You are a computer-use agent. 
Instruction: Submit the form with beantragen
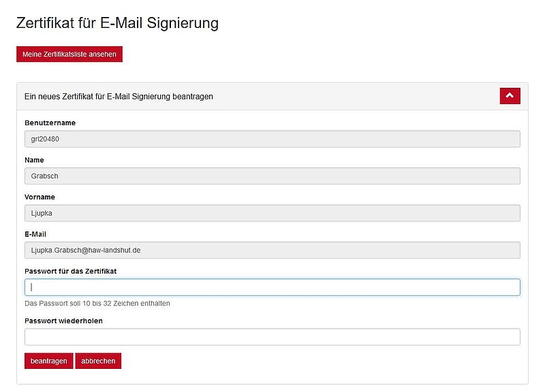(x=48, y=361)
